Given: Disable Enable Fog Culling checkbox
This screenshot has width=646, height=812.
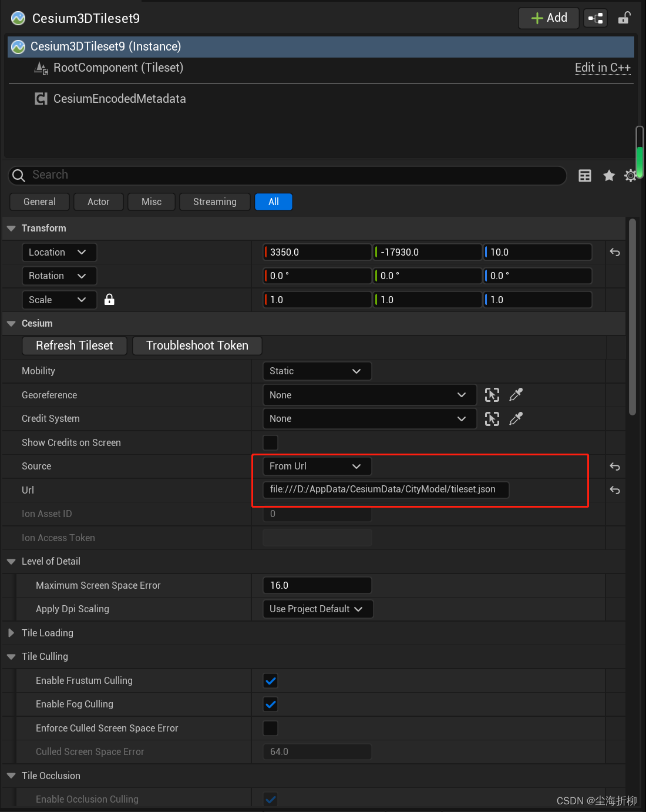Looking at the screenshot, I should 271,704.
